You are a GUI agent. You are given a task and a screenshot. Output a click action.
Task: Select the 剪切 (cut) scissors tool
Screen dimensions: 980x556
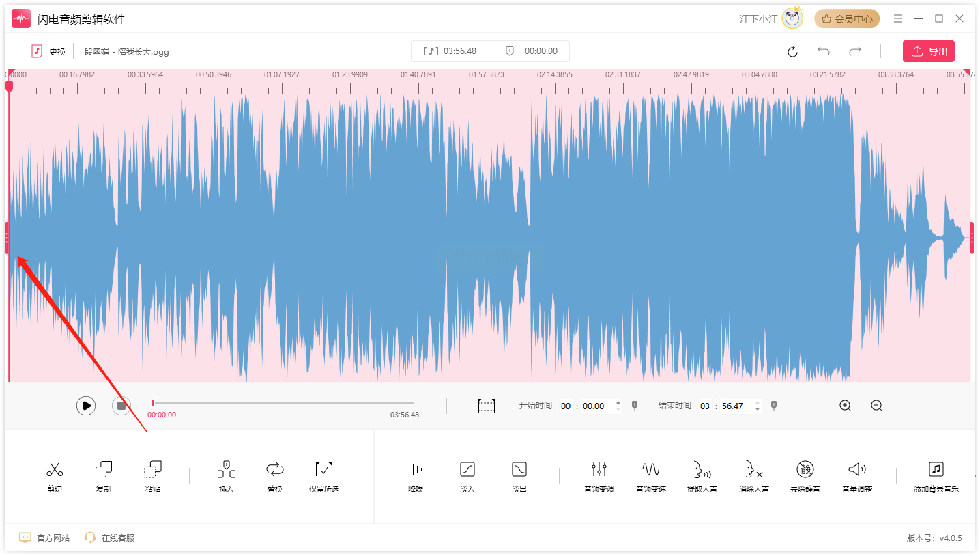pyautogui.click(x=55, y=477)
